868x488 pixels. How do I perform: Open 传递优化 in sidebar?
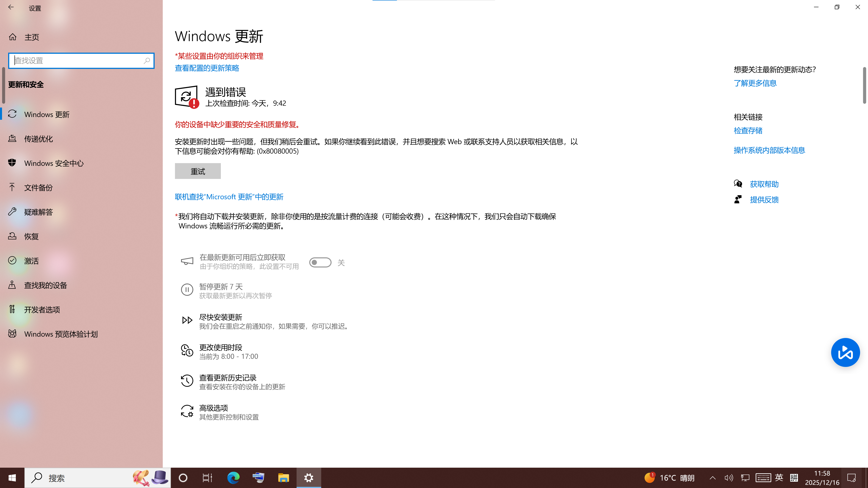click(81, 139)
